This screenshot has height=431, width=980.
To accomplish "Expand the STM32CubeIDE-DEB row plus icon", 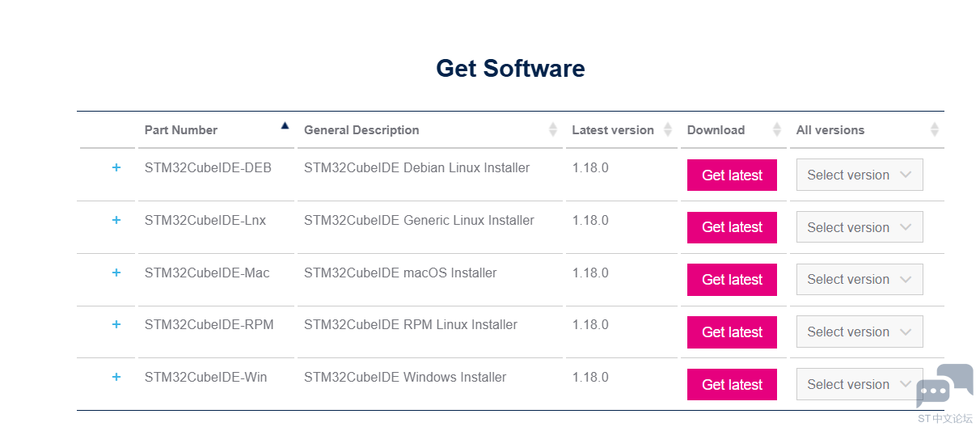I will (x=116, y=167).
